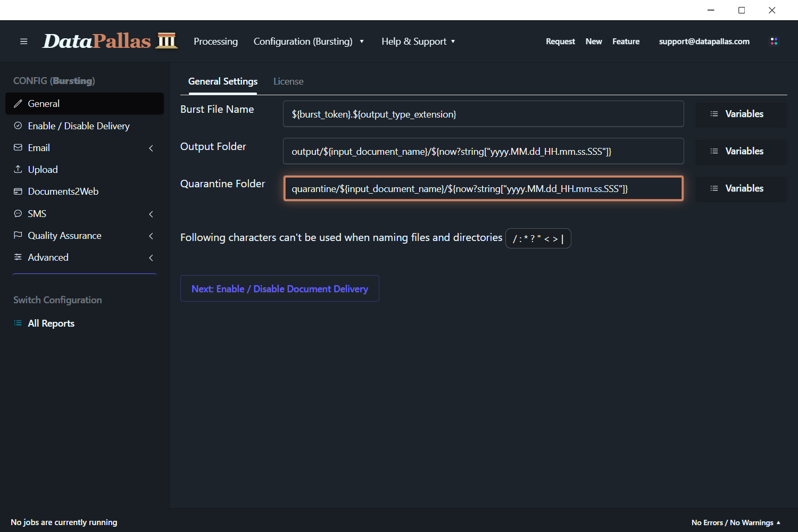Open the SMS settings entry
Screen dimensions: 798x532
37,213
